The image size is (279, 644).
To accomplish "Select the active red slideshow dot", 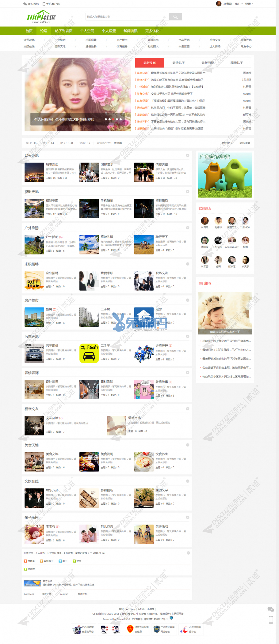I will (x=113, y=119).
